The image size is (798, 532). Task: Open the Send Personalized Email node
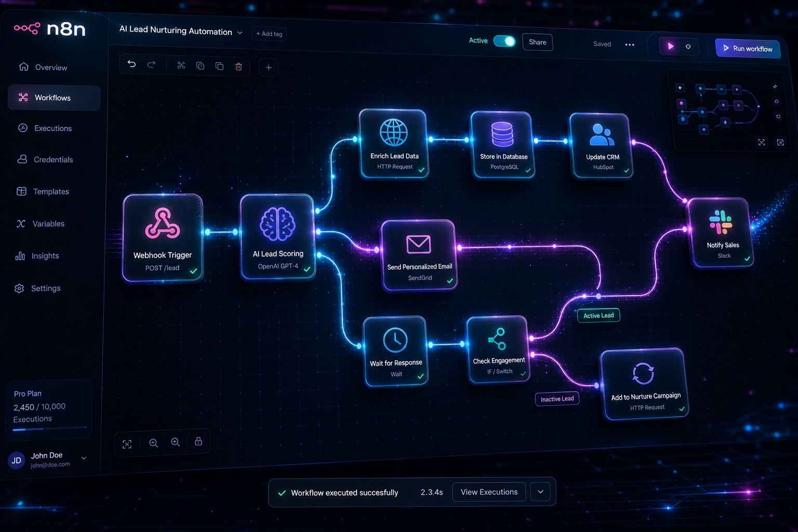coord(419,255)
